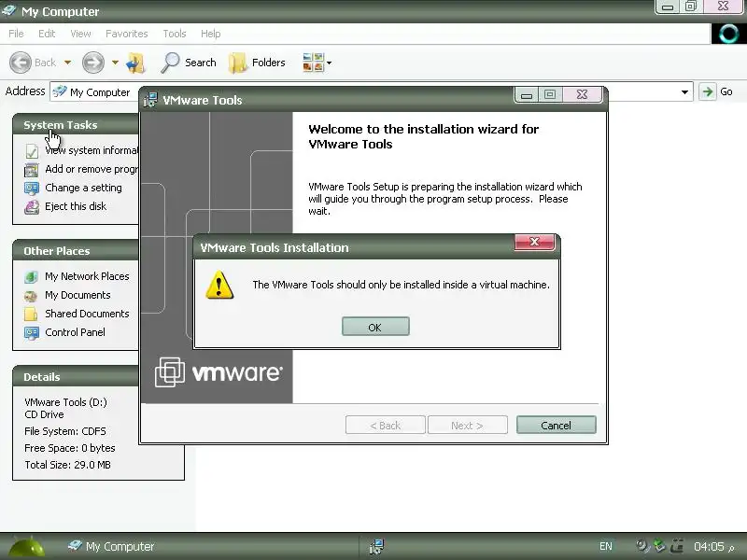Image resolution: width=747 pixels, height=560 pixels.
Task: Click the yellow warning triangle icon
Action: [219, 285]
